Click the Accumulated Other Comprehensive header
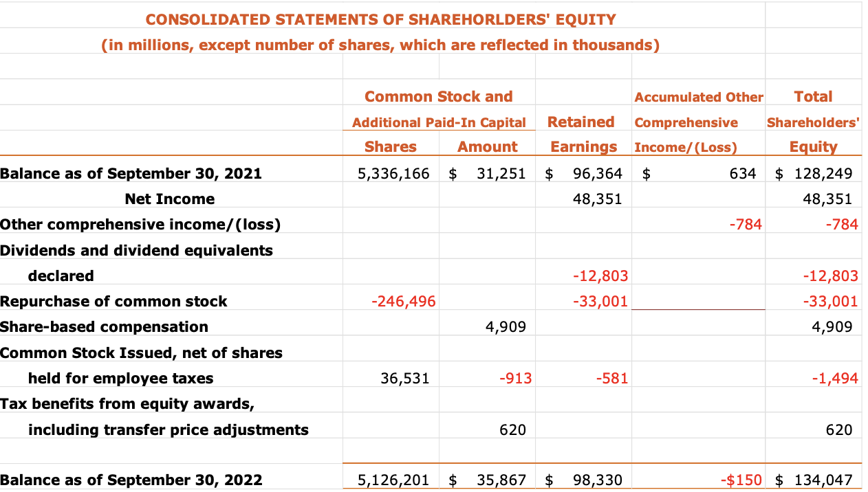This screenshot has height=492, width=868. click(x=697, y=110)
